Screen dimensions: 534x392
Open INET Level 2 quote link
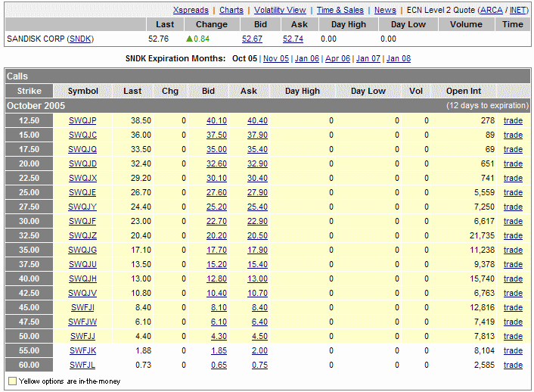[517, 11]
